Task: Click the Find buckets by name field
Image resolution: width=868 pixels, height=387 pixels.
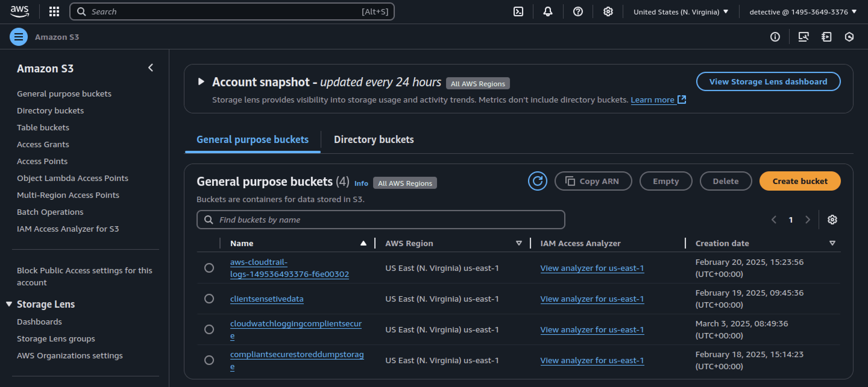Action: pyautogui.click(x=381, y=220)
